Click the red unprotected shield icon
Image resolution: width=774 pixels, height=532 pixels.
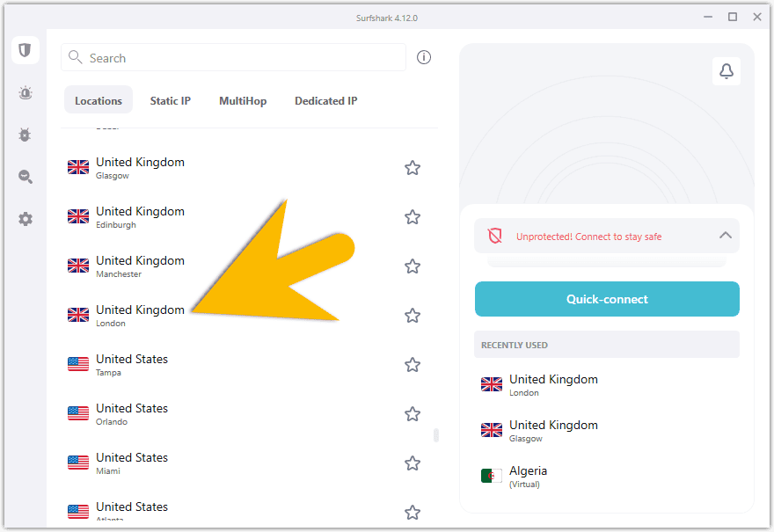click(x=494, y=236)
